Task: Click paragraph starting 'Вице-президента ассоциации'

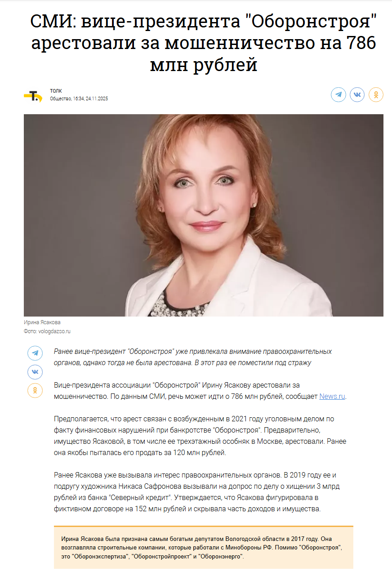Action: [x=200, y=391]
